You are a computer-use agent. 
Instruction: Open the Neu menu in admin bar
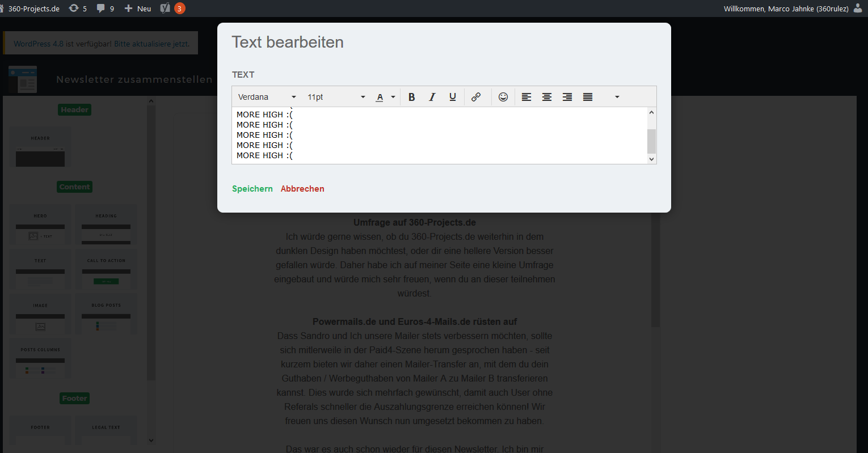point(138,9)
